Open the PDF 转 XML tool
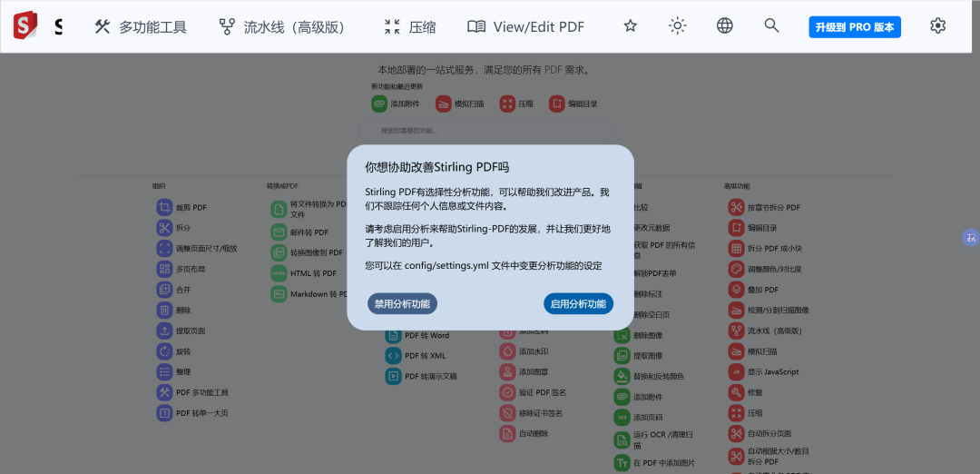This screenshot has height=474, width=980. click(x=416, y=357)
